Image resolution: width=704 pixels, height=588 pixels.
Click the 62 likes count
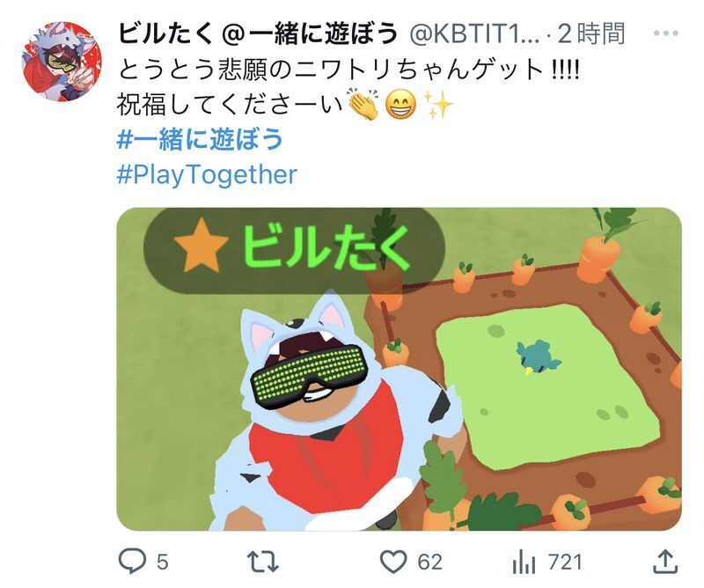point(429,562)
